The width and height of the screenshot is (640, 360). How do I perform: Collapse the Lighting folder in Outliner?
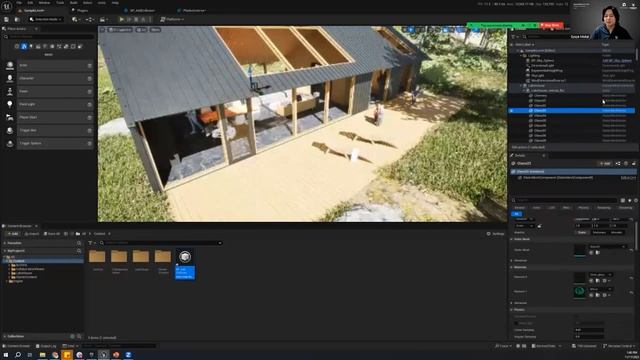(x=522, y=56)
